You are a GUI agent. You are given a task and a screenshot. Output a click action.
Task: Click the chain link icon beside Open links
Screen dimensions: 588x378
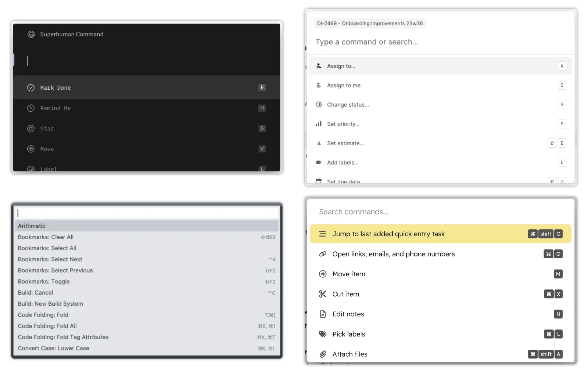pos(323,254)
